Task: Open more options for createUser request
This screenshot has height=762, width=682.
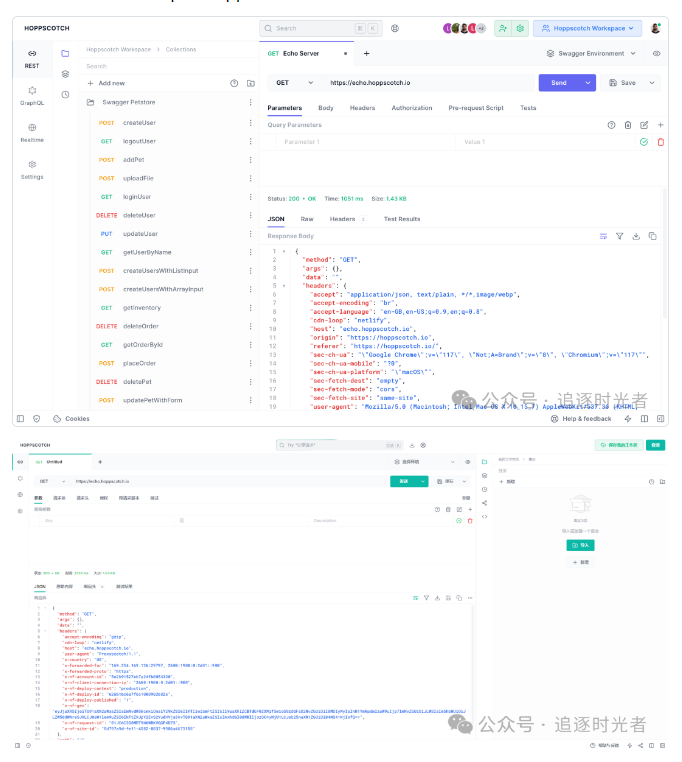Action: (250, 122)
